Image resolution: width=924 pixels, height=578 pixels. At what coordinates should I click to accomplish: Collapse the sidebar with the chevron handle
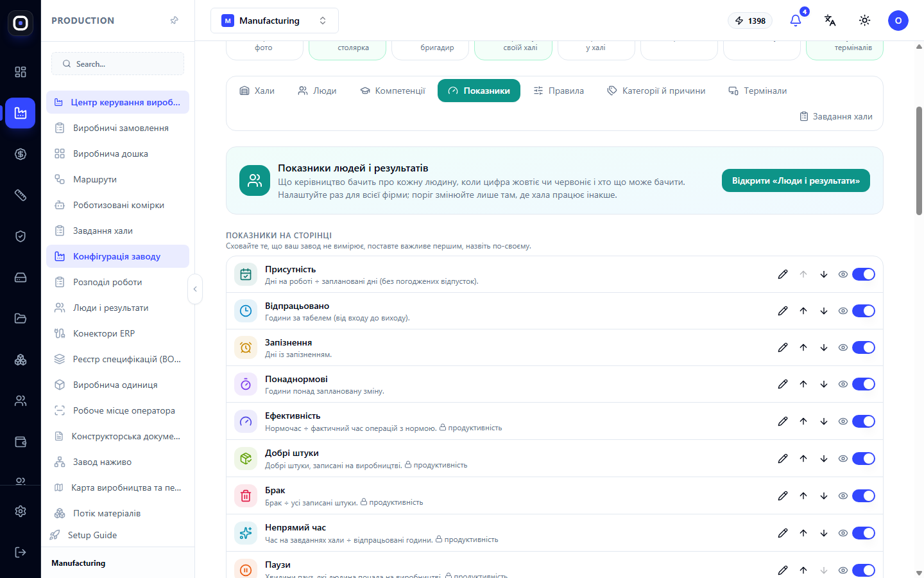coord(195,289)
